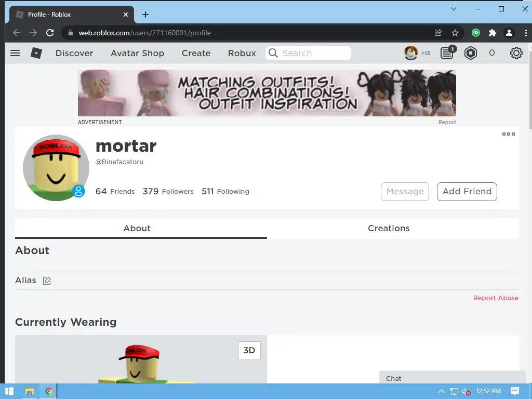The width and height of the screenshot is (532, 399).
Task: Open the Chrome profile account icon
Action: (x=509, y=33)
